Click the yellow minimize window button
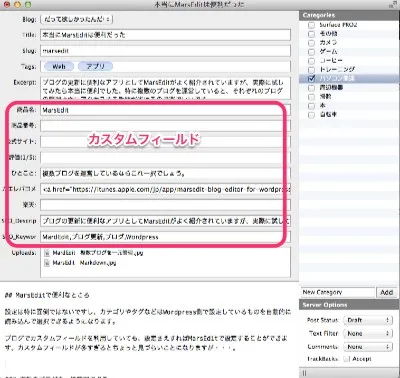 click(x=17, y=5)
